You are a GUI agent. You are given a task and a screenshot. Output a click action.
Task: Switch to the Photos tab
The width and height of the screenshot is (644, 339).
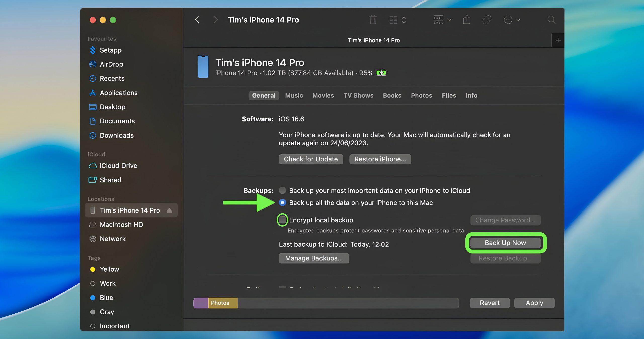click(421, 95)
